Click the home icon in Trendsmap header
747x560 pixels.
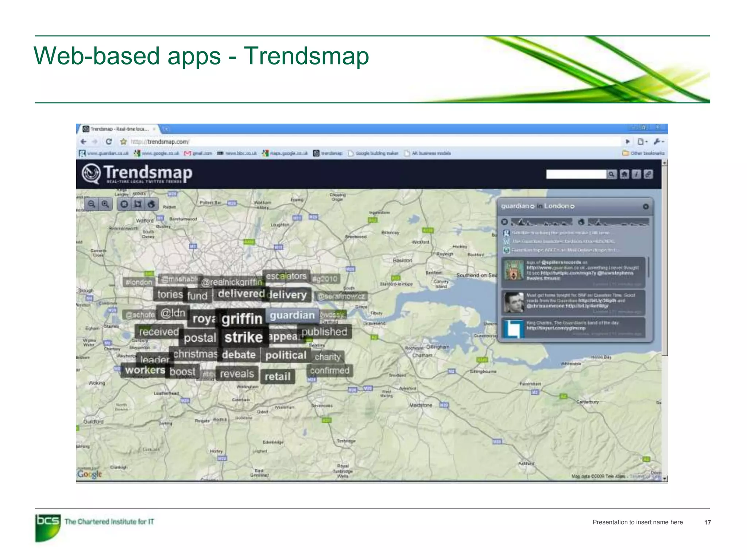(x=624, y=174)
